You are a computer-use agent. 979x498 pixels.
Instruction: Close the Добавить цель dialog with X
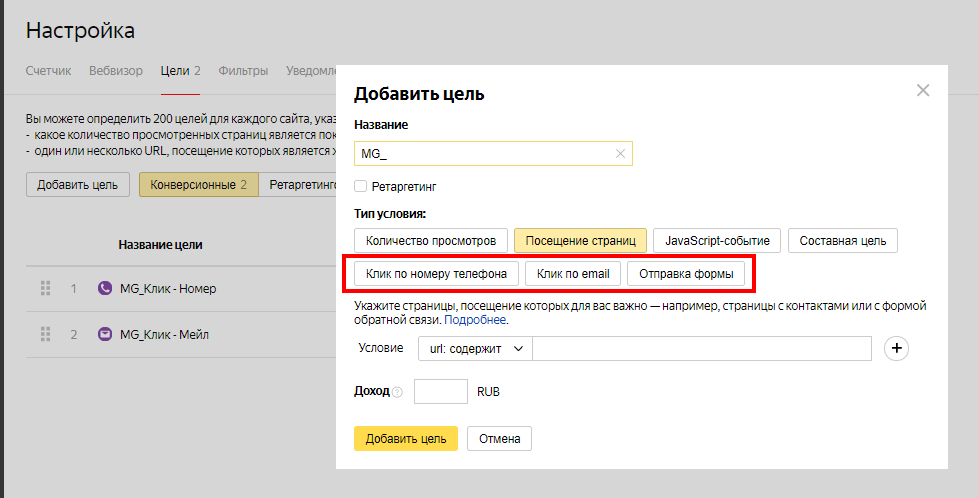[x=922, y=91]
